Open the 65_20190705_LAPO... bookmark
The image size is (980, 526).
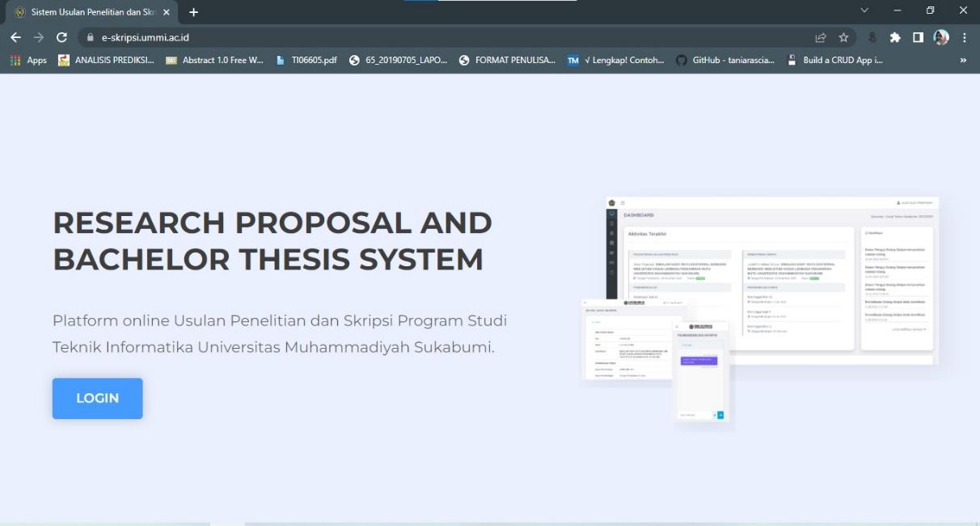[398, 60]
